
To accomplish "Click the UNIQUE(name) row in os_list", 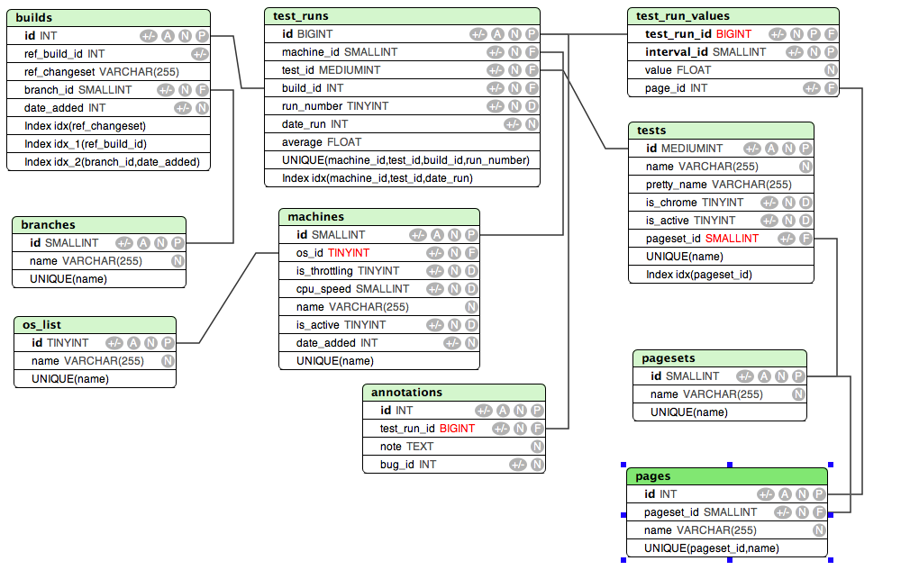I will coord(96,379).
